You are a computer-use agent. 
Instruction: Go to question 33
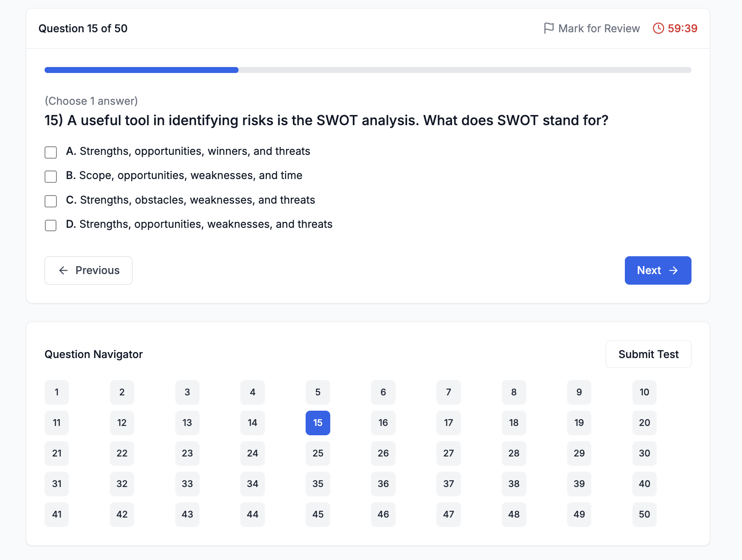(187, 484)
